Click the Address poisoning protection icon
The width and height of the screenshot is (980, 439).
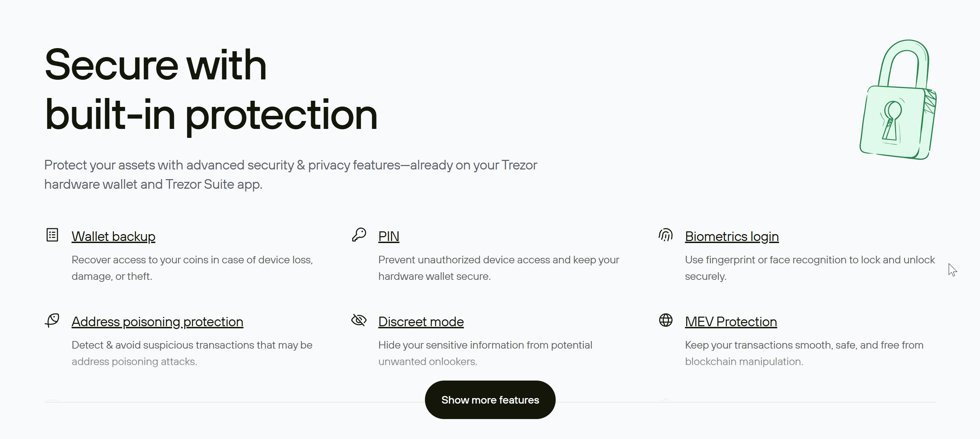pyautogui.click(x=52, y=320)
